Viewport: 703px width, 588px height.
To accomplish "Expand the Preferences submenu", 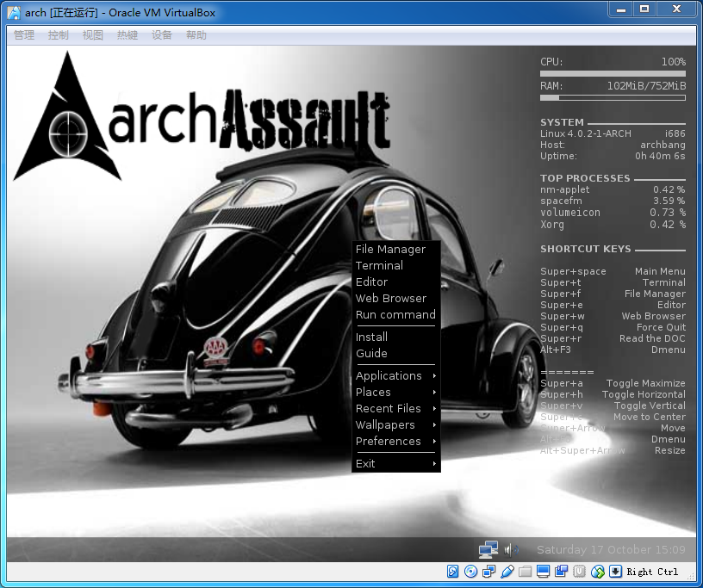I will click(x=396, y=441).
